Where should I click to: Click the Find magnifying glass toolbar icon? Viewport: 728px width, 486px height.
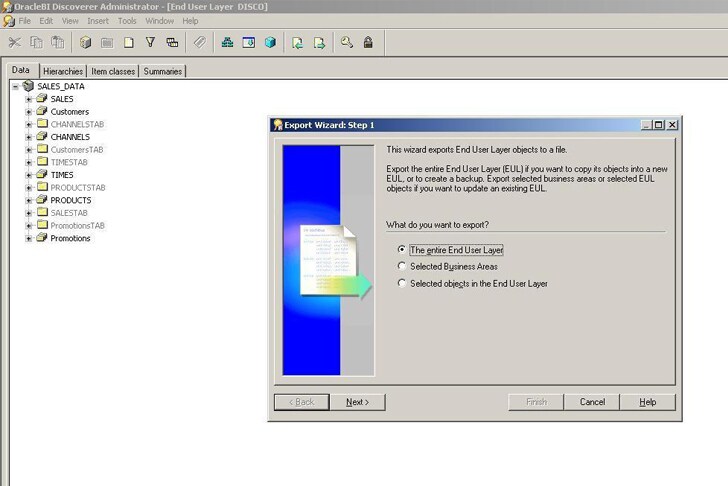(347, 43)
